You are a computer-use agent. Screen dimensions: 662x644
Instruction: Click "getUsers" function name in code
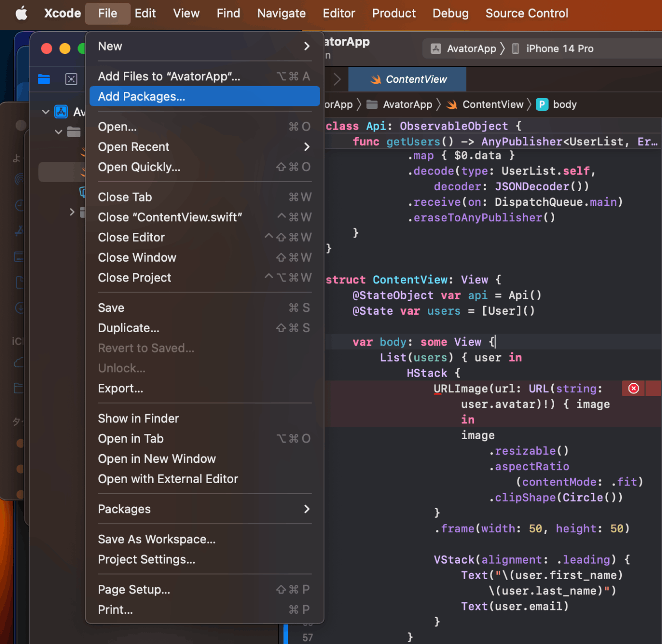click(x=413, y=141)
